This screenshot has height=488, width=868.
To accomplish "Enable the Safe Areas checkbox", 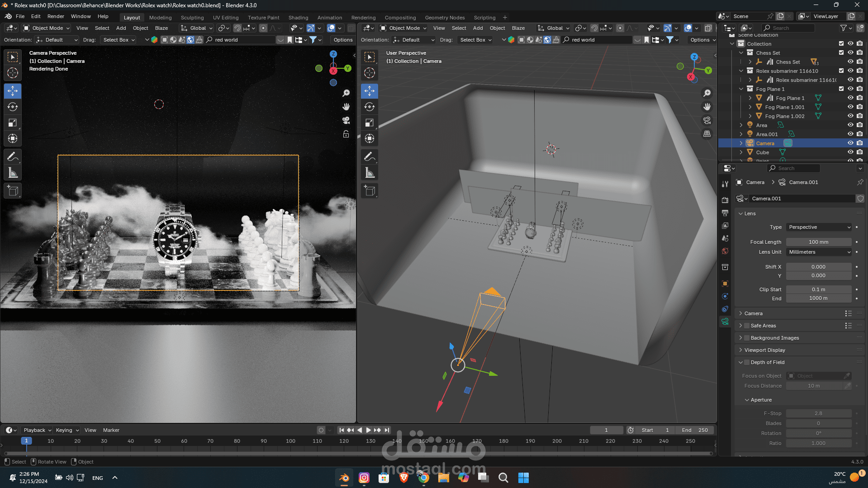I will pos(747,326).
